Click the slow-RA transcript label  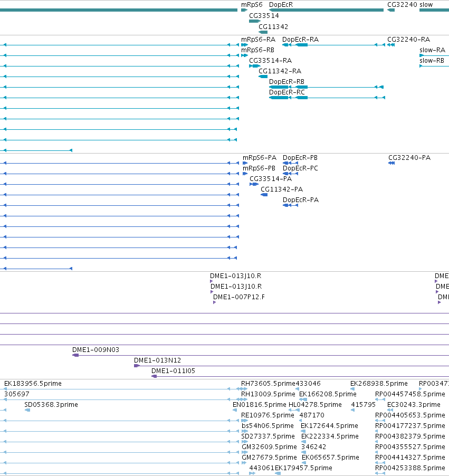432,50
